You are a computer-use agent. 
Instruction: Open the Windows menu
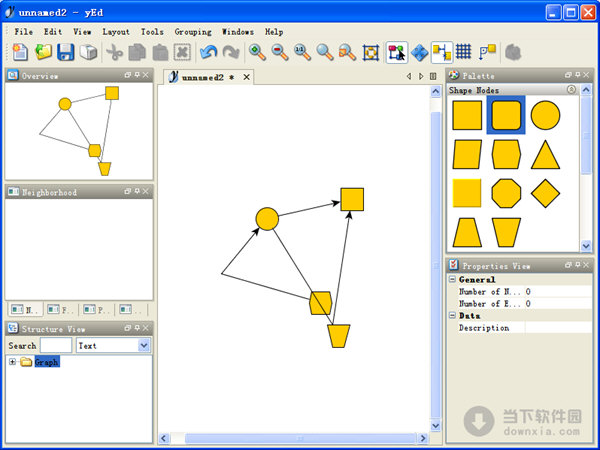coord(238,32)
